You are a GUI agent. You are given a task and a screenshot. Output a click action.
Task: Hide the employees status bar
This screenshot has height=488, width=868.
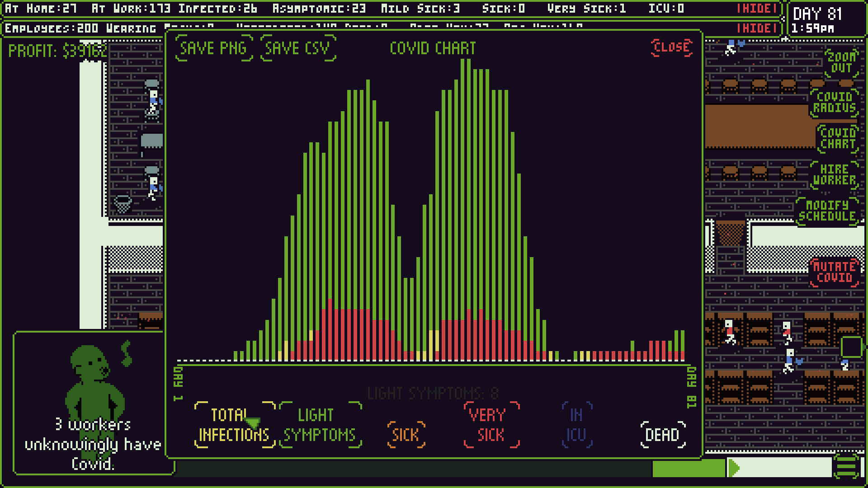[757, 27]
